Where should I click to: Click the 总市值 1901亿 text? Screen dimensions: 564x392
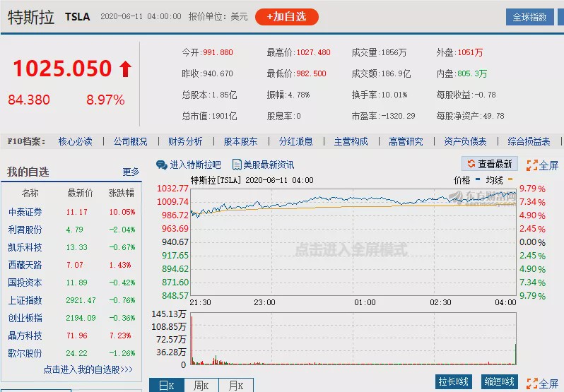[209, 116]
